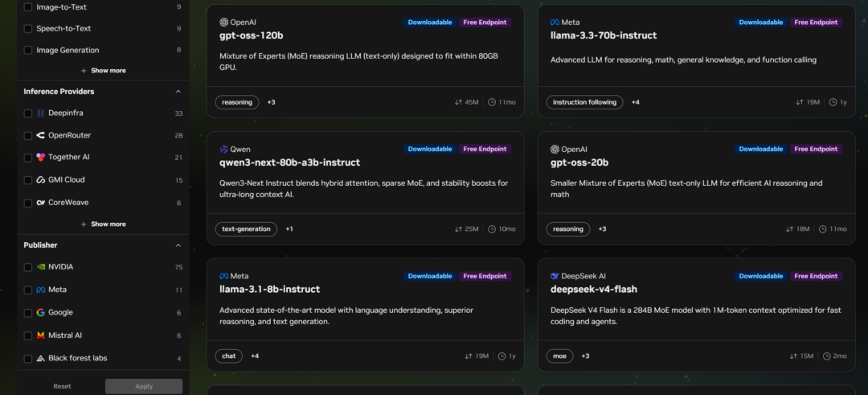Click the GMI Cloud provider icon
This screenshot has width=868, height=395.
(x=40, y=180)
